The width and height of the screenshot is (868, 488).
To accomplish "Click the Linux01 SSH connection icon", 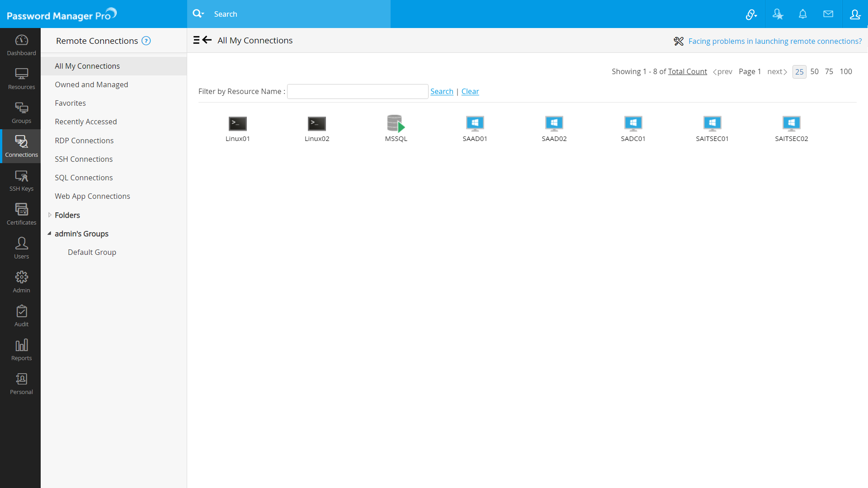I will tap(237, 123).
